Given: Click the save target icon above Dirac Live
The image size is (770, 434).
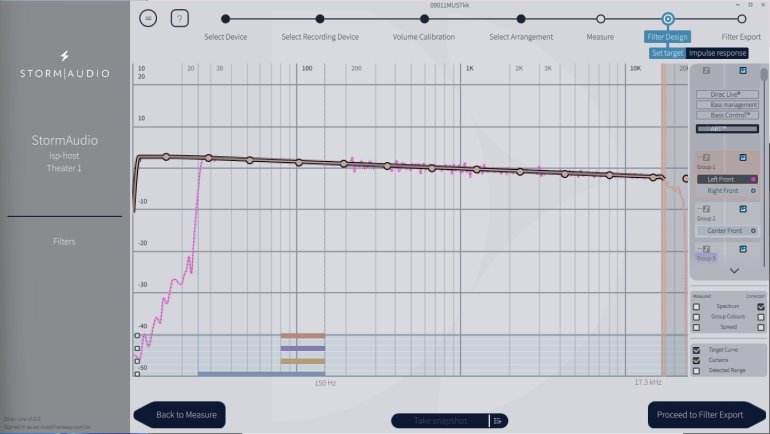Looking at the screenshot, I should (743, 71).
